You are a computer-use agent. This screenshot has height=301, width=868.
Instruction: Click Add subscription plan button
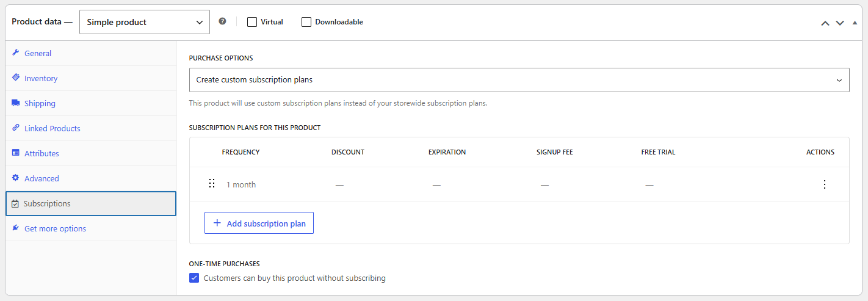pos(259,223)
